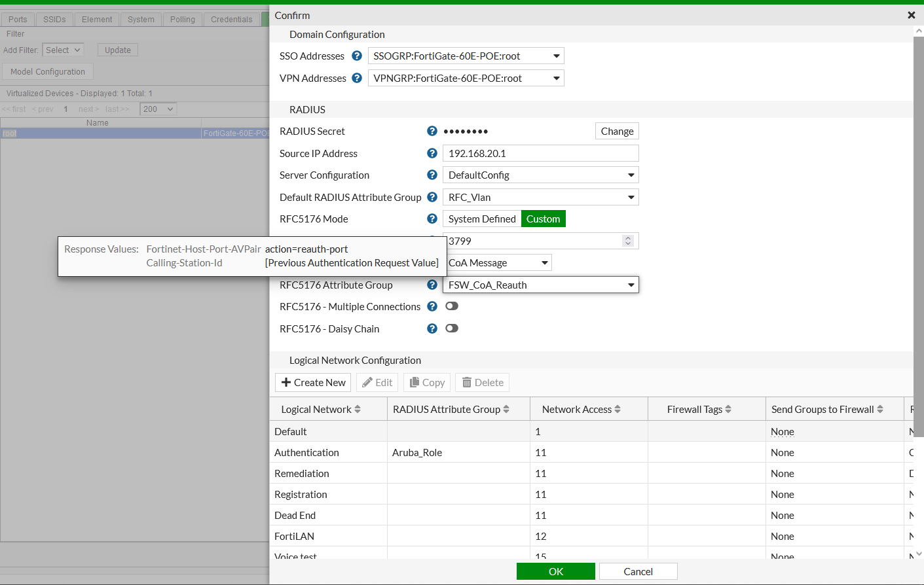This screenshot has height=585, width=924.
Task: Open the Default RADIUS Attribute Group dropdown
Action: pyautogui.click(x=630, y=197)
